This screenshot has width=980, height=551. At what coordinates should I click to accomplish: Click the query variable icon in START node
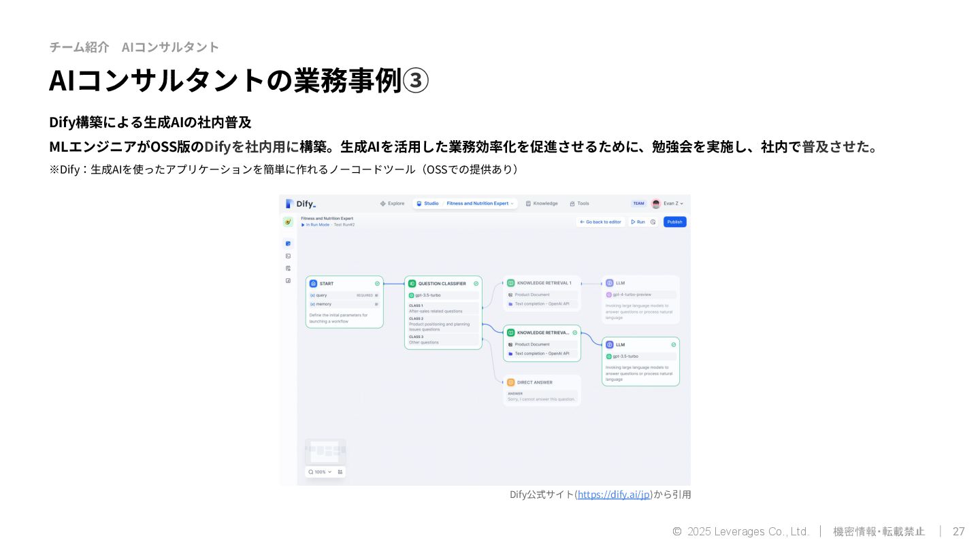312,295
